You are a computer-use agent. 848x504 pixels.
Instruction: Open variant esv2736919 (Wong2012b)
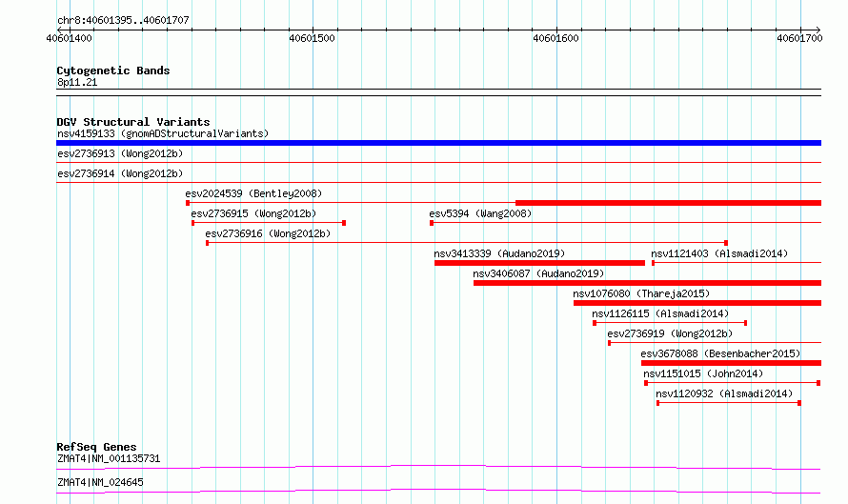[x=670, y=333]
